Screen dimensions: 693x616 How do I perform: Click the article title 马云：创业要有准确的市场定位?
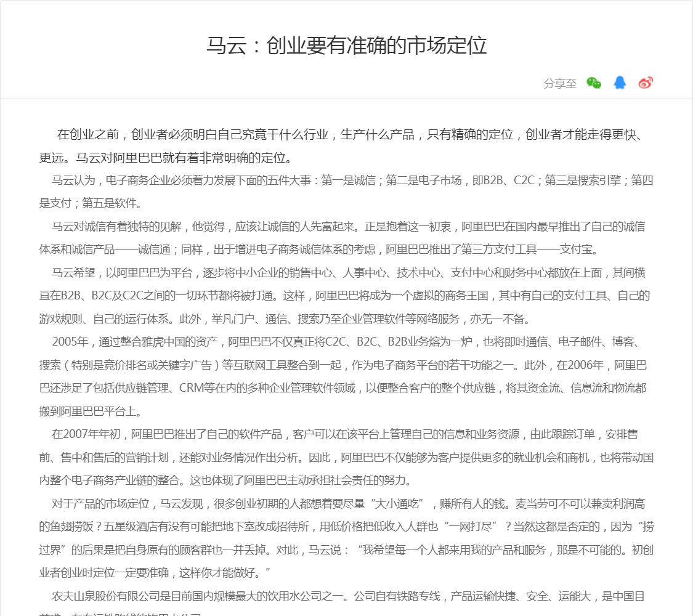pos(346,45)
